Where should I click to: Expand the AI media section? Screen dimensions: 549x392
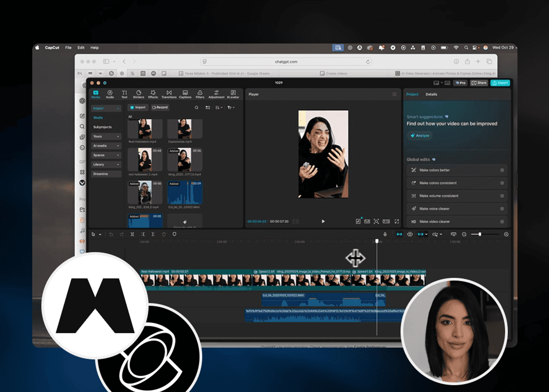[x=106, y=146]
